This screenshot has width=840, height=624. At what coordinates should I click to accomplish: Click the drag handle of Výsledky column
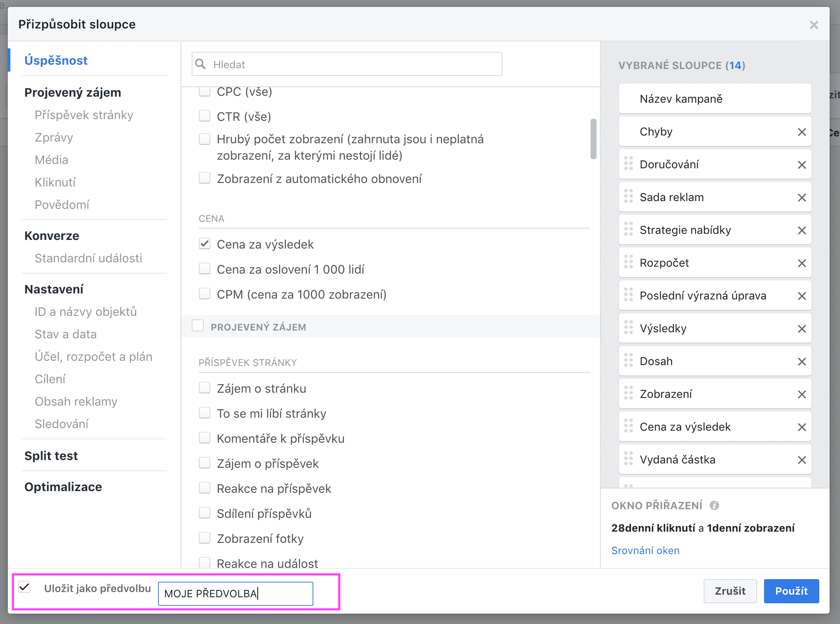(628, 328)
